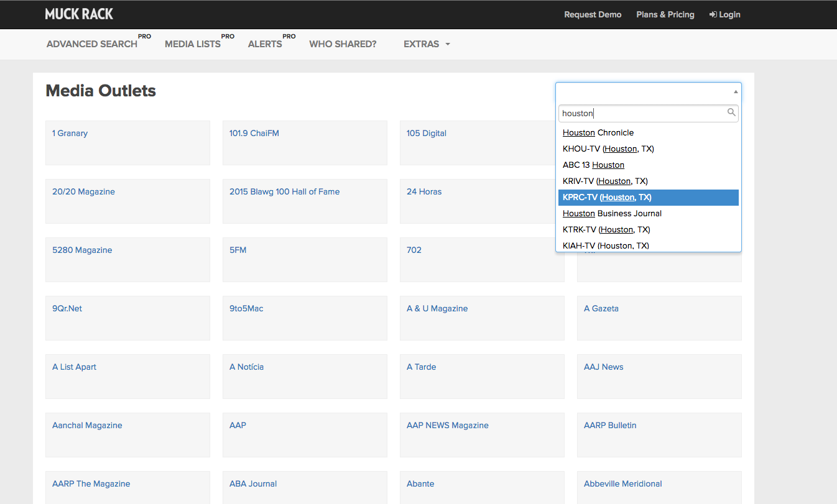The image size is (837, 504).
Task: Open Media Lists
Action: [193, 44]
